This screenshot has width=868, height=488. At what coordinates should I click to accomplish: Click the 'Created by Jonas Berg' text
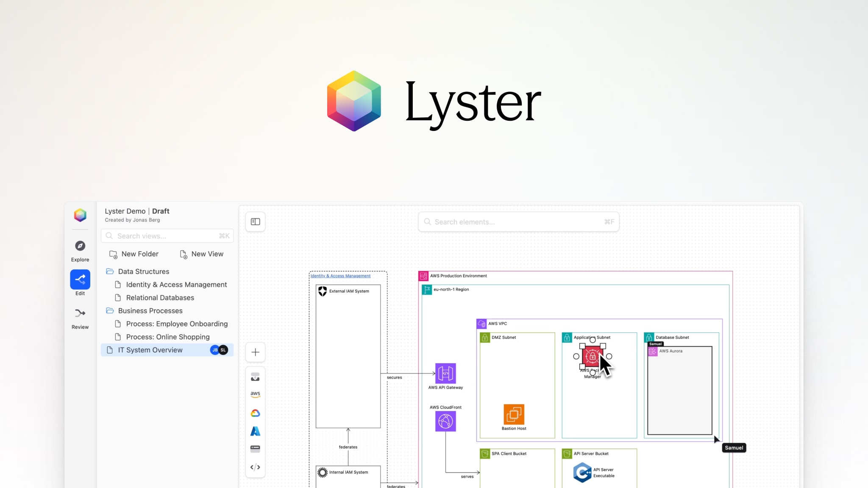[132, 220]
